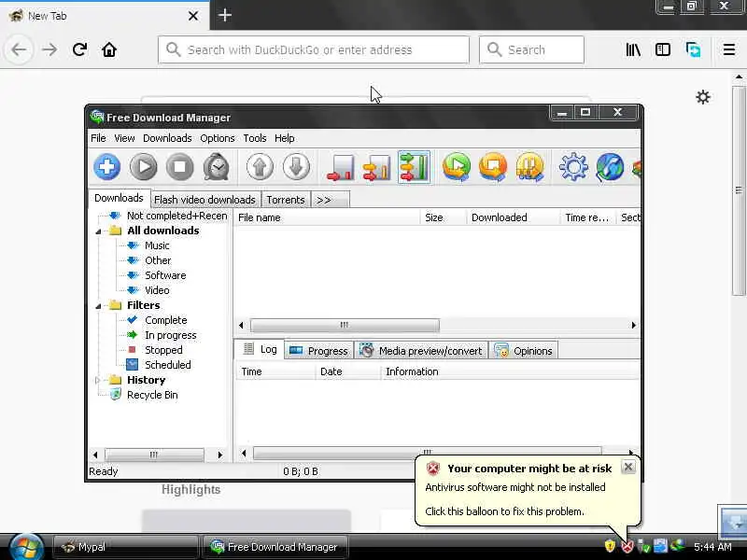Click the browser address bar

coord(314,49)
